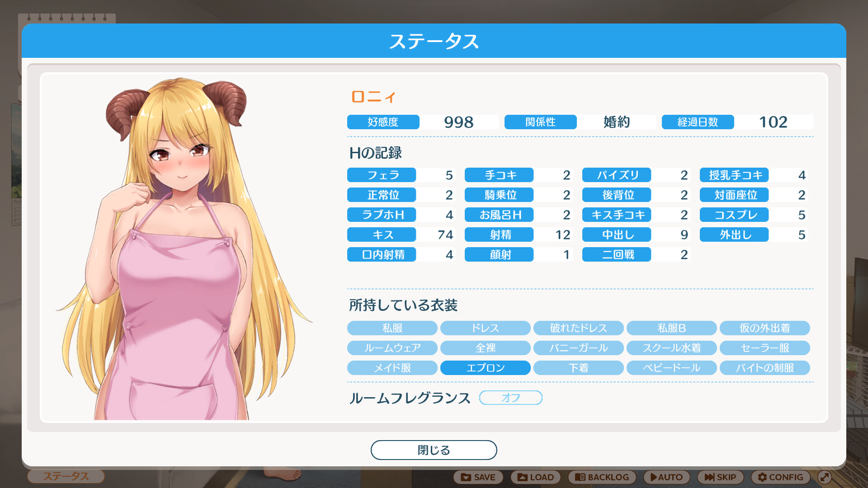Viewport: 868px width, 488px height.
Task: Open the BACKLOG history
Action: 602,477
